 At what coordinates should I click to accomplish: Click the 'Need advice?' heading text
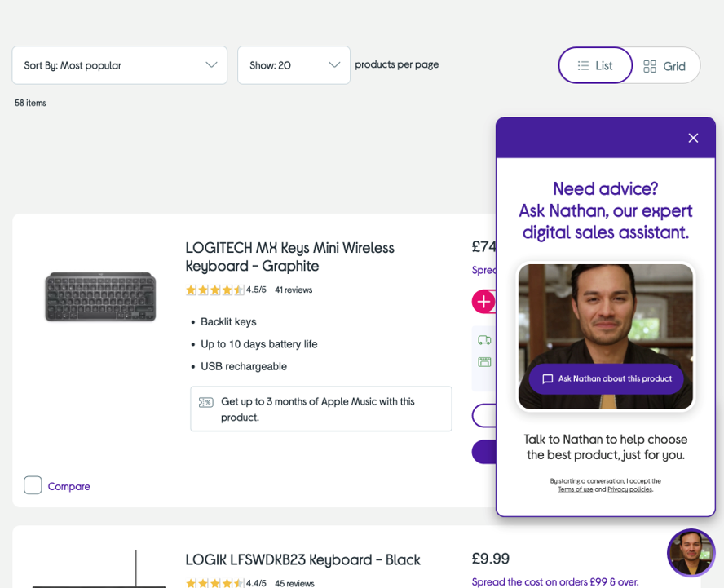click(605, 188)
